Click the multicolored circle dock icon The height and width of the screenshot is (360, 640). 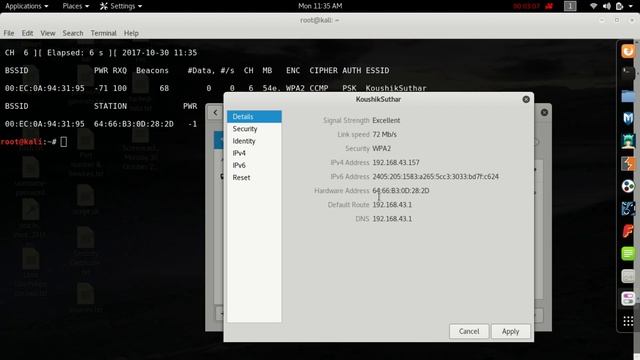point(628,186)
